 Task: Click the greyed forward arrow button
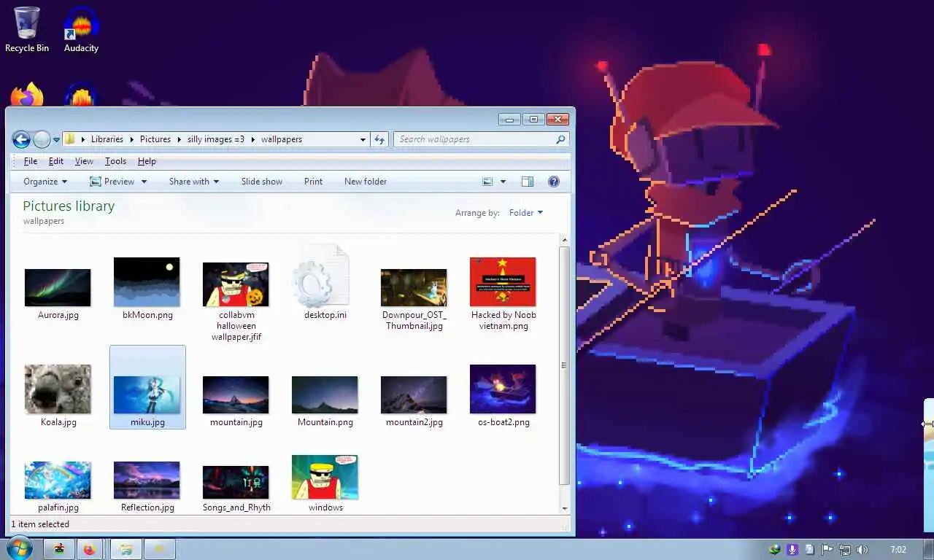click(42, 139)
